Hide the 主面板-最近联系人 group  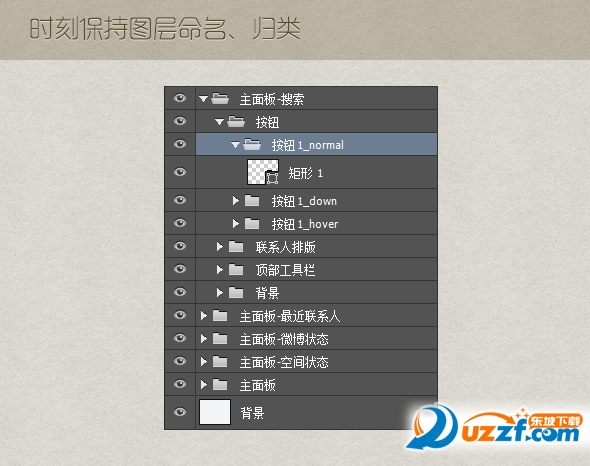[180, 315]
